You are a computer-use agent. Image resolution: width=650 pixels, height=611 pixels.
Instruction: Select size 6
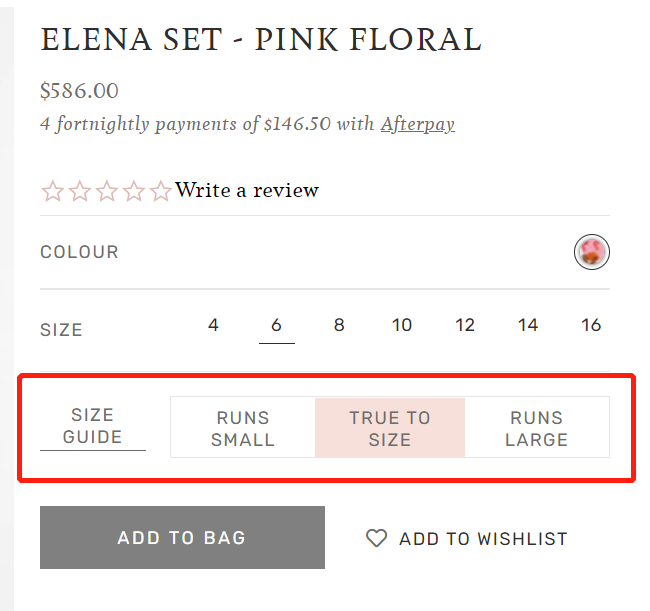coord(276,325)
